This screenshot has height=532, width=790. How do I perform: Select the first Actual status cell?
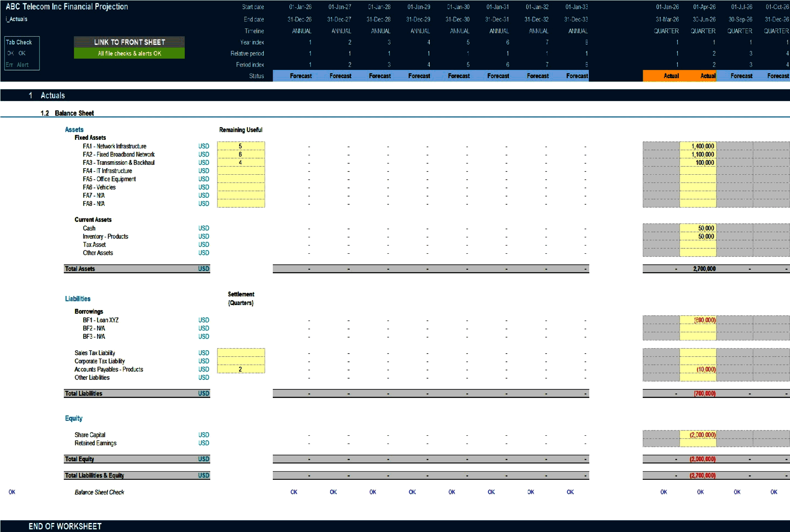[x=671, y=76]
